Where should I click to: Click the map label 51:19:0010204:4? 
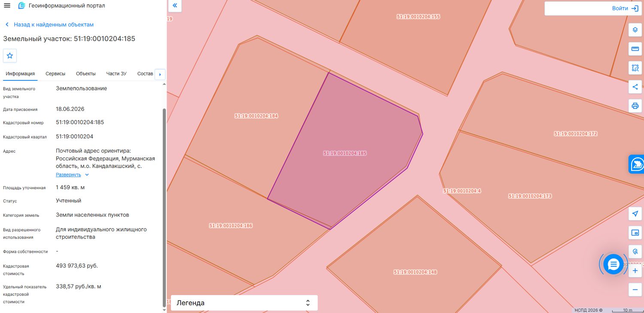click(462, 190)
